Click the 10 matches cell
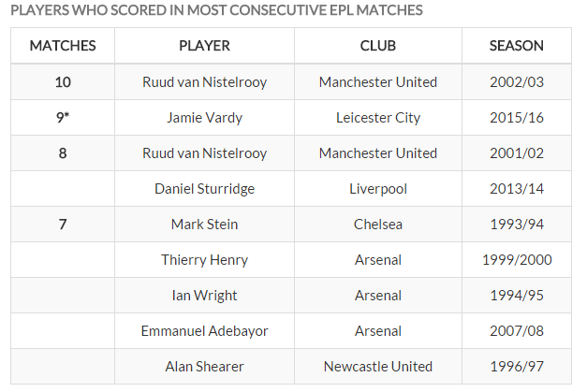The width and height of the screenshot is (572, 392). tap(63, 82)
